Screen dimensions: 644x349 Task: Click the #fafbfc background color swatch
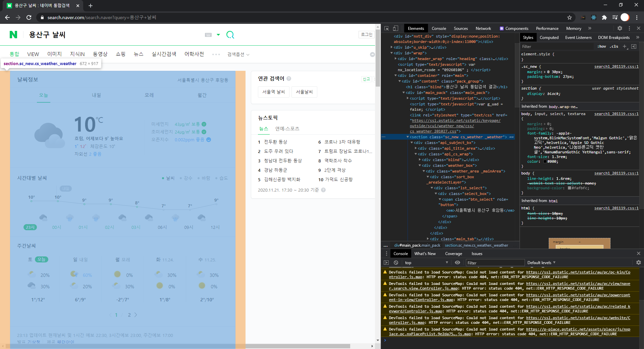click(x=570, y=188)
